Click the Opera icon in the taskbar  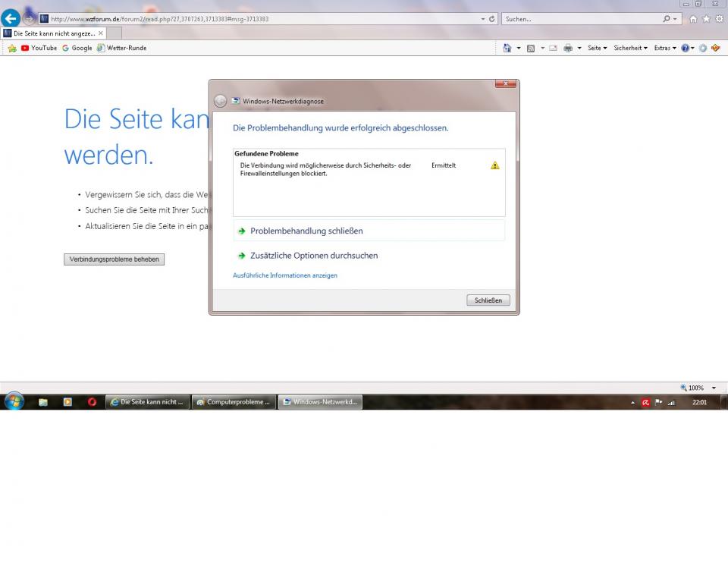click(92, 402)
